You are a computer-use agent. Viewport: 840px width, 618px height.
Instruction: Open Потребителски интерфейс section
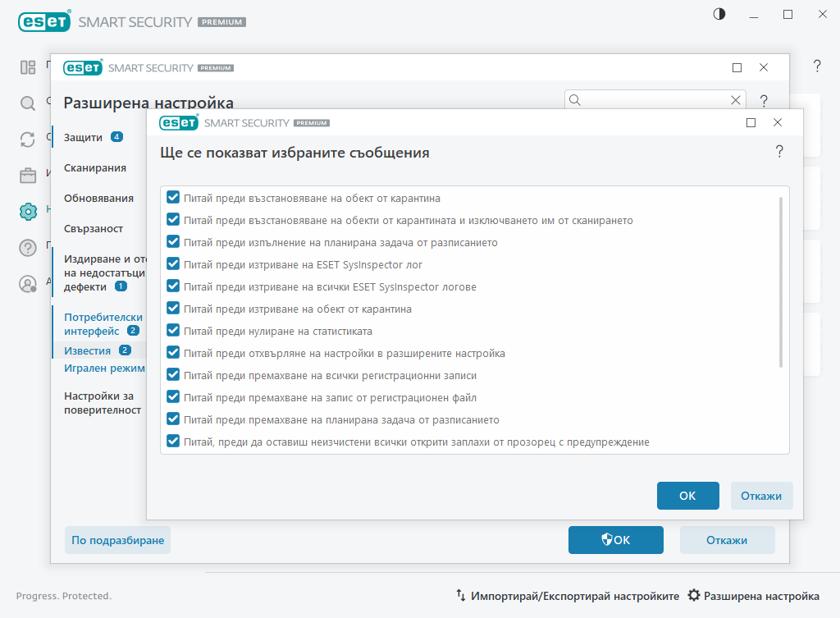[x=103, y=324]
